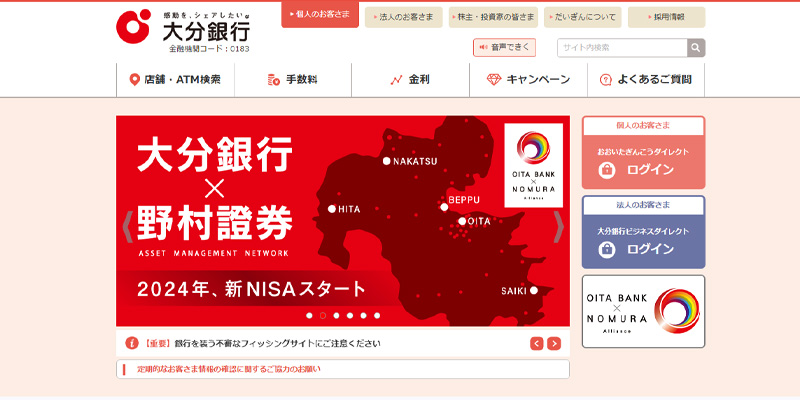Log in to おおいたぎんこうダイレクト
Viewport: 800px width, 400px height.
pyautogui.click(x=643, y=162)
